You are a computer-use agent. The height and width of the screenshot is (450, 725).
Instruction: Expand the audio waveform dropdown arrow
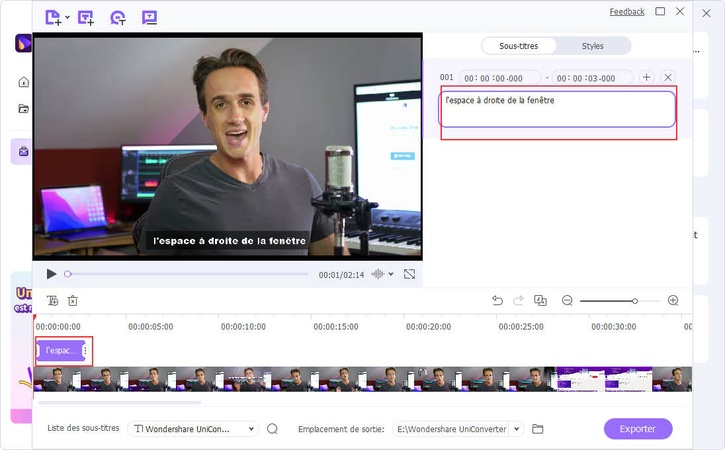(x=391, y=274)
